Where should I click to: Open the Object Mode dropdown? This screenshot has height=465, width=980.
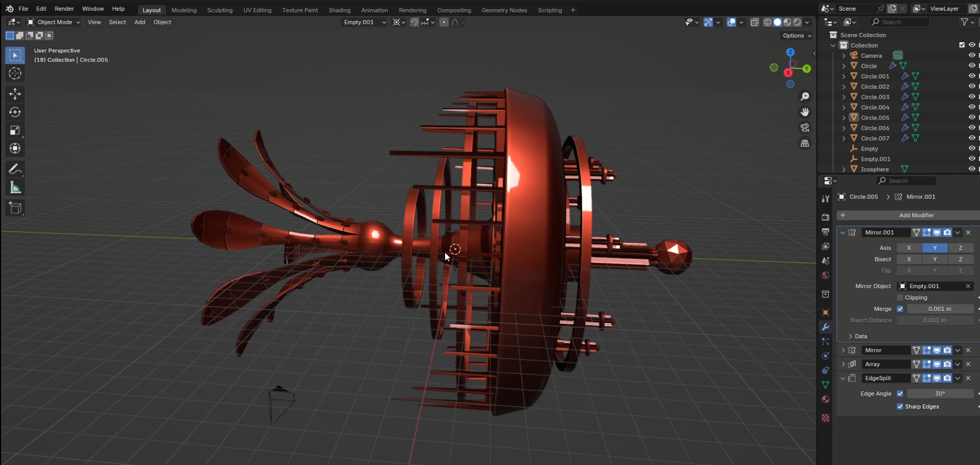tap(54, 22)
